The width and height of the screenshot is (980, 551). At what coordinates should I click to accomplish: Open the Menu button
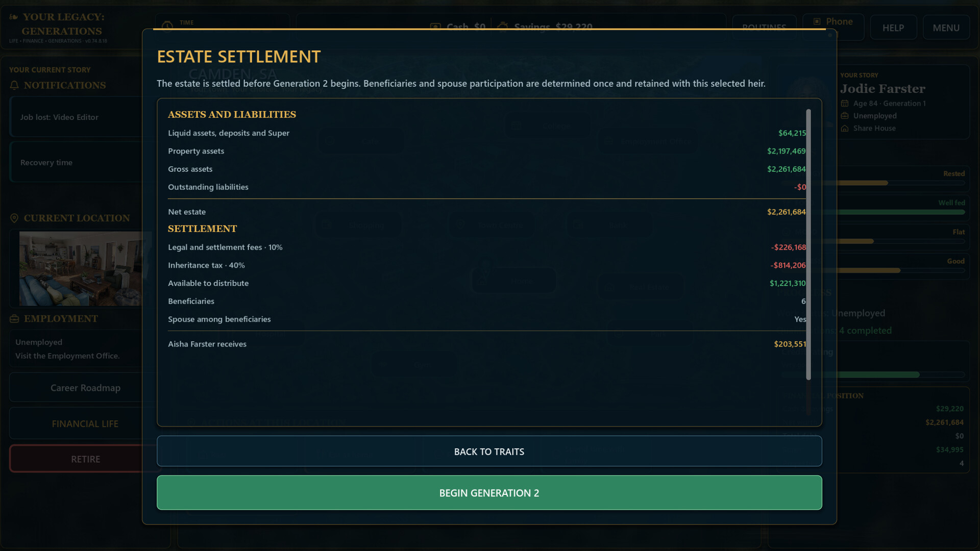(x=946, y=28)
